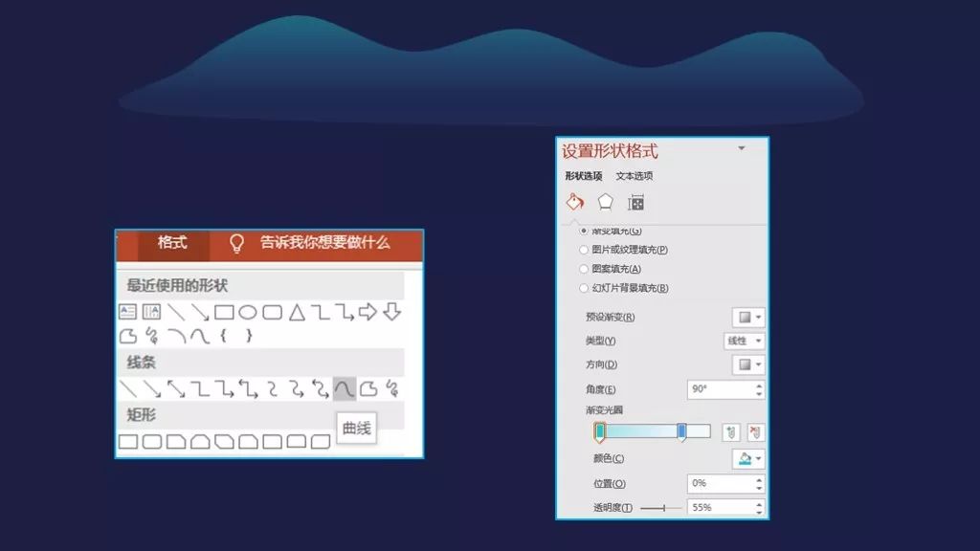Open the Size & Properties icon
This screenshot has width=980, height=551.
635,202
